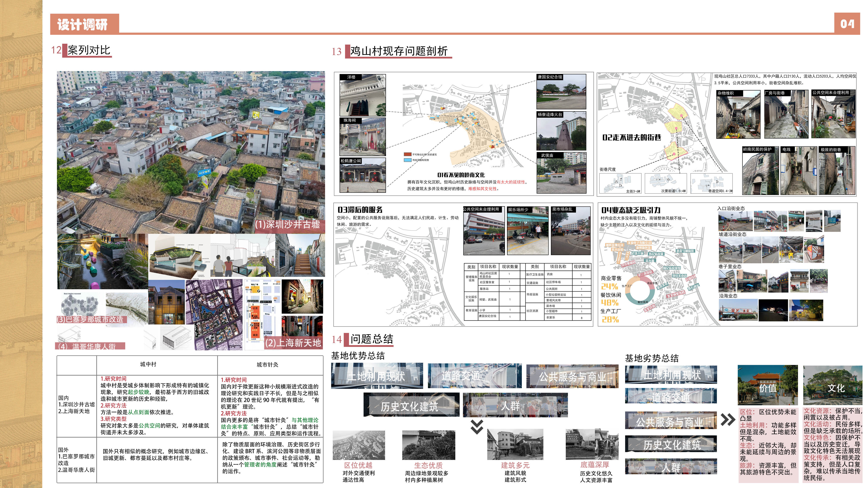Click the 巷子里业态 label
This screenshot has height=488, width=868.
pos(730,267)
